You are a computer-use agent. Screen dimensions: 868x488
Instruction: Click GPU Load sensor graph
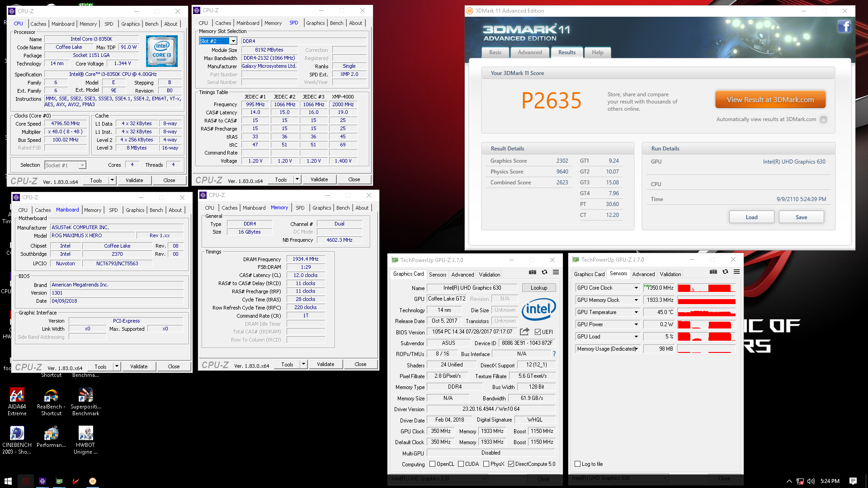tap(707, 337)
